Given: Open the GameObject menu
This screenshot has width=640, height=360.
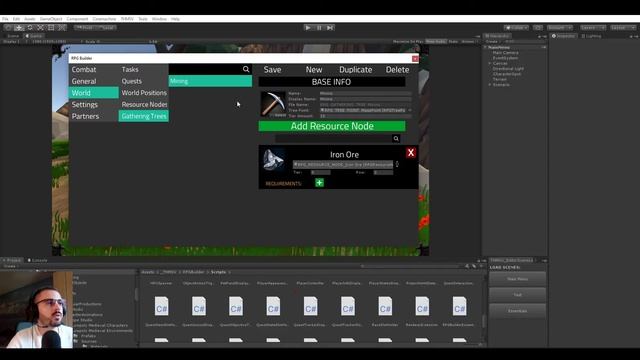Looking at the screenshot, I should (x=51, y=19).
